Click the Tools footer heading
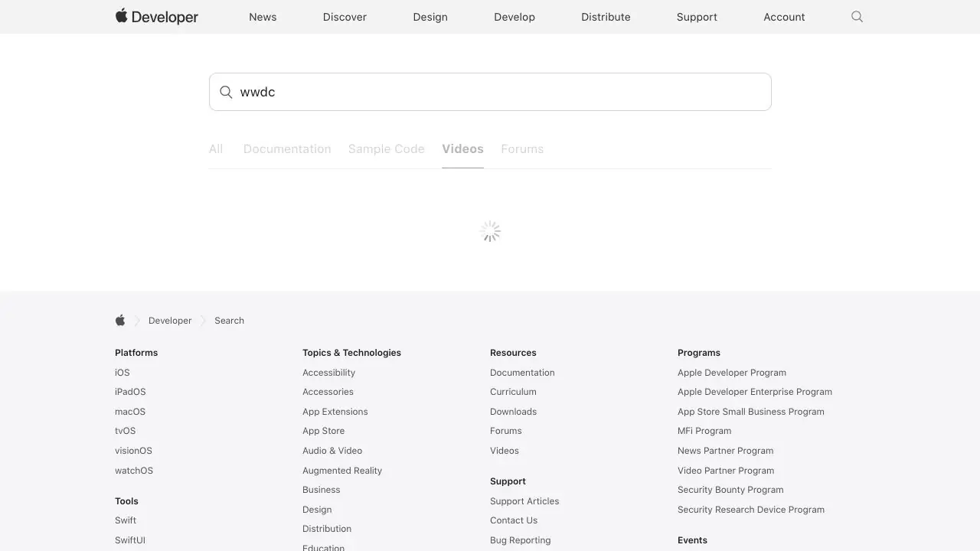The height and width of the screenshot is (551, 980). point(126,501)
